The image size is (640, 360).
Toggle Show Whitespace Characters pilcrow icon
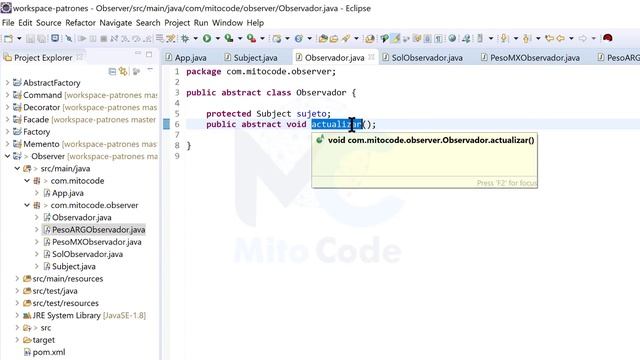pos(438,38)
